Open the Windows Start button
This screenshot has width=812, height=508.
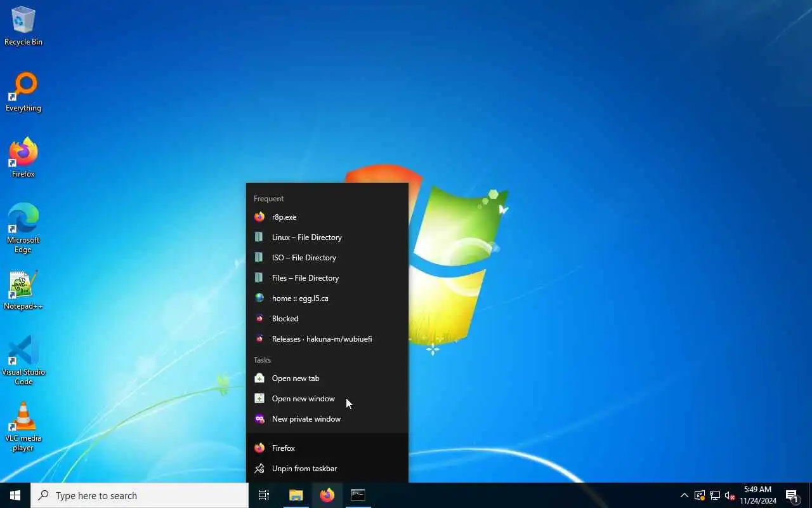point(15,495)
